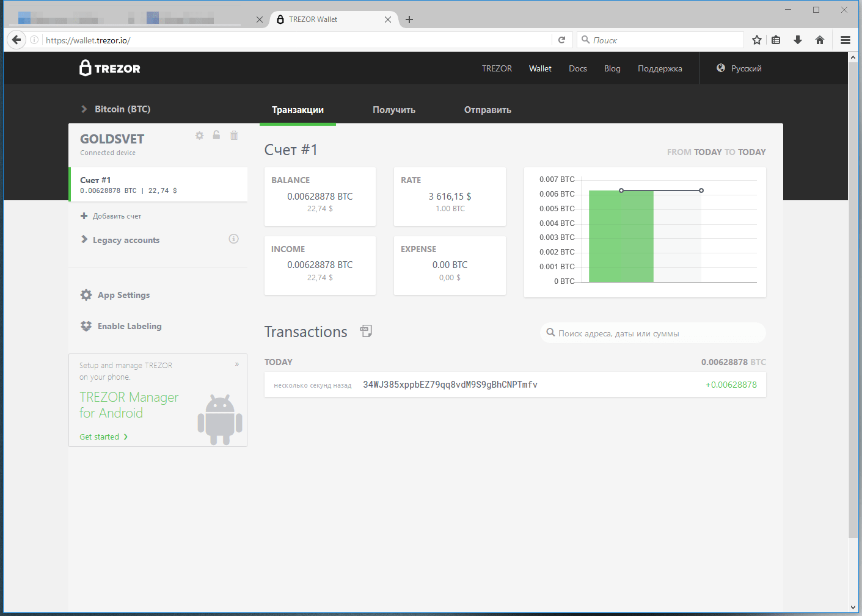Click the +0.00628878 transaction amount
Screen dimensions: 862x616
(x=731, y=385)
